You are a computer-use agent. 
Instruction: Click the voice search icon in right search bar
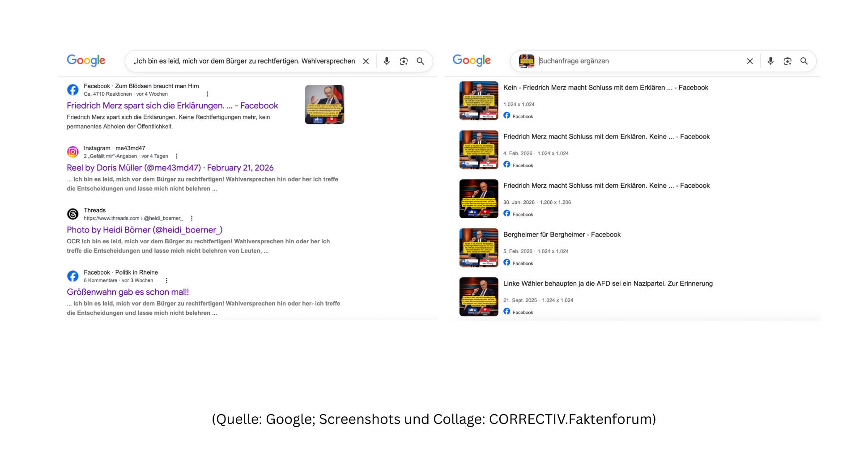pos(770,61)
